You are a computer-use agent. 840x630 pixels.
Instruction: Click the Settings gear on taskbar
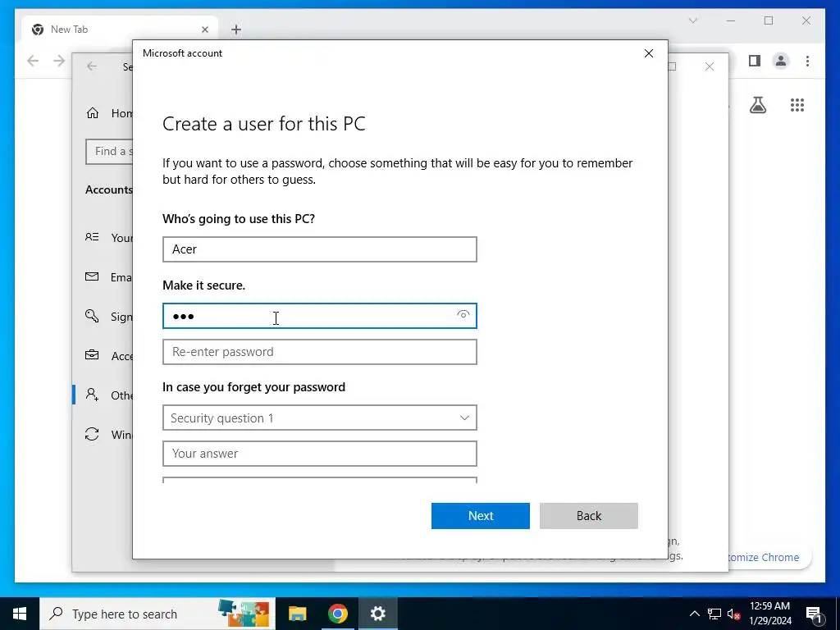[x=377, y=614]
